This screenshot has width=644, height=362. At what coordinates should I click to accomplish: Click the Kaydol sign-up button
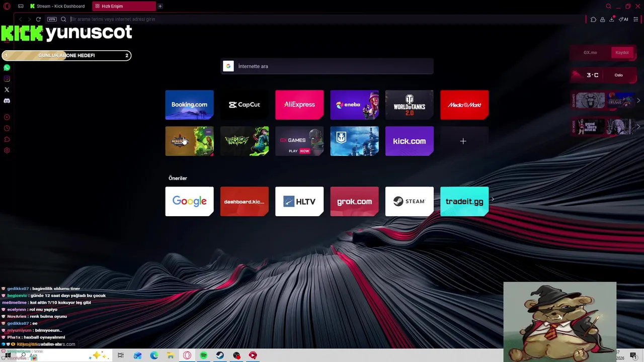click(x=622, y=53)
